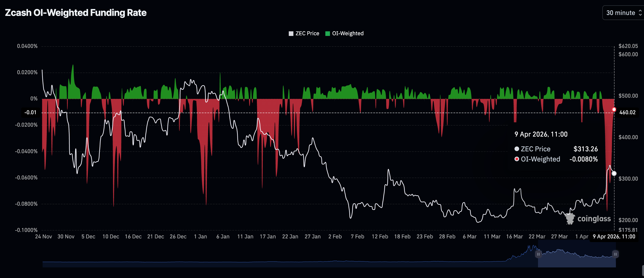644x278 pixels.
Task: Click the left range slider handle
Action: click(538, 254)
